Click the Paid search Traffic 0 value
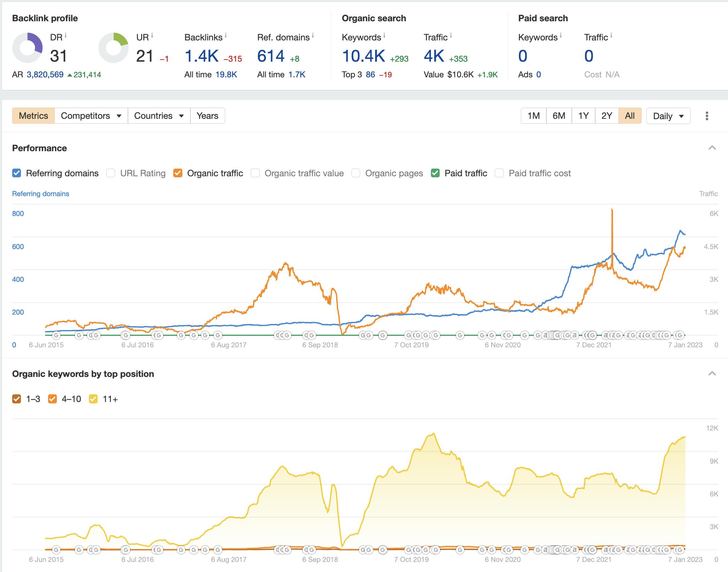Viewport: 728px width, 572px height. [x=589, y=56]
